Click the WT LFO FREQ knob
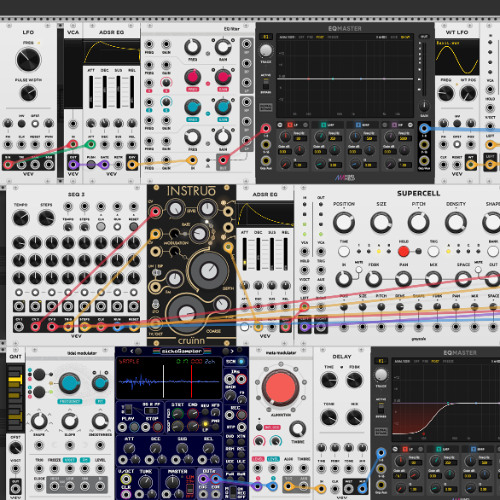Image resolution: width=500 pixels, height=500 pixels. (446, 93)
